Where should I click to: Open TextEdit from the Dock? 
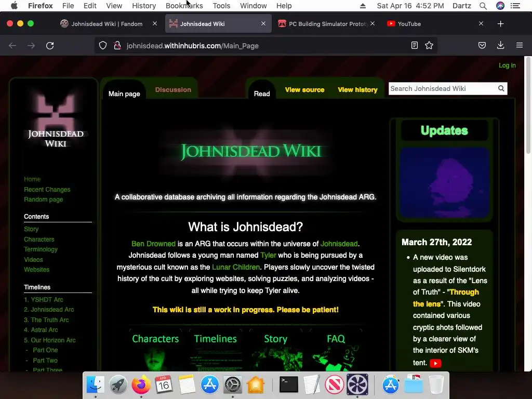pyautogui.click(x=312, y=385)
